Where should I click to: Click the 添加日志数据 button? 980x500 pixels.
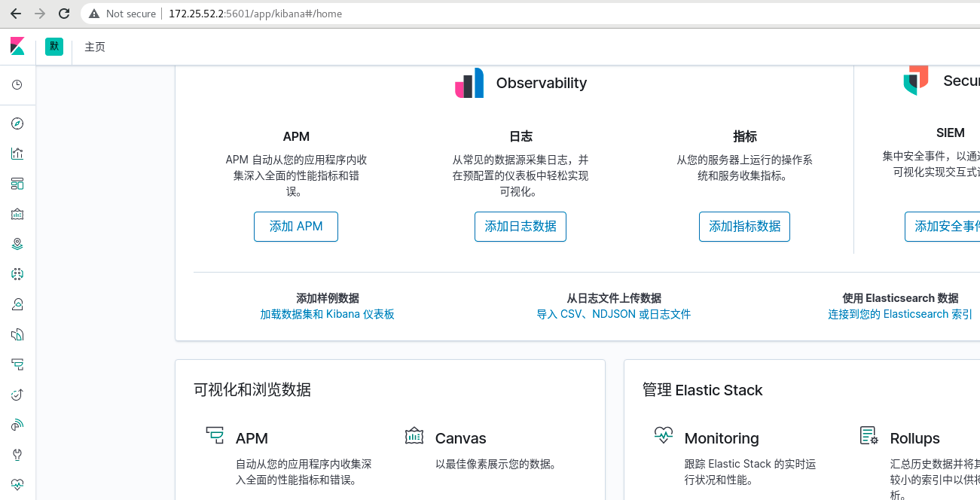pos(521,227)
